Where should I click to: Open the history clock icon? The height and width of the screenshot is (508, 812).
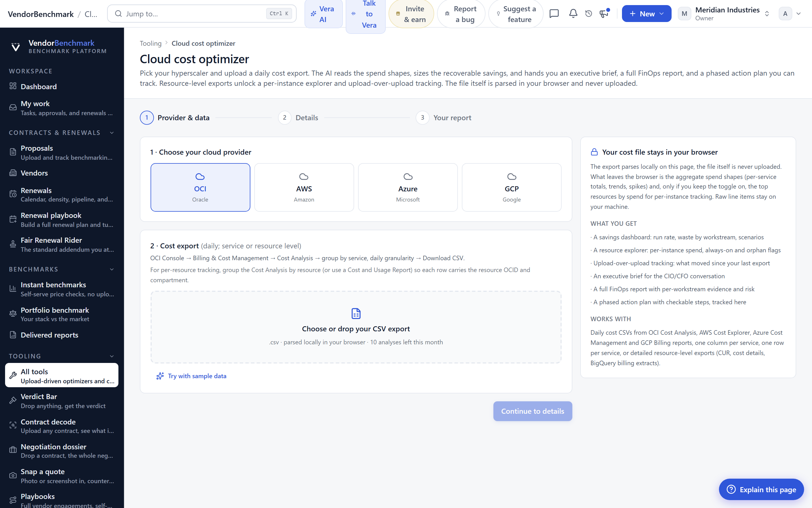588,14
